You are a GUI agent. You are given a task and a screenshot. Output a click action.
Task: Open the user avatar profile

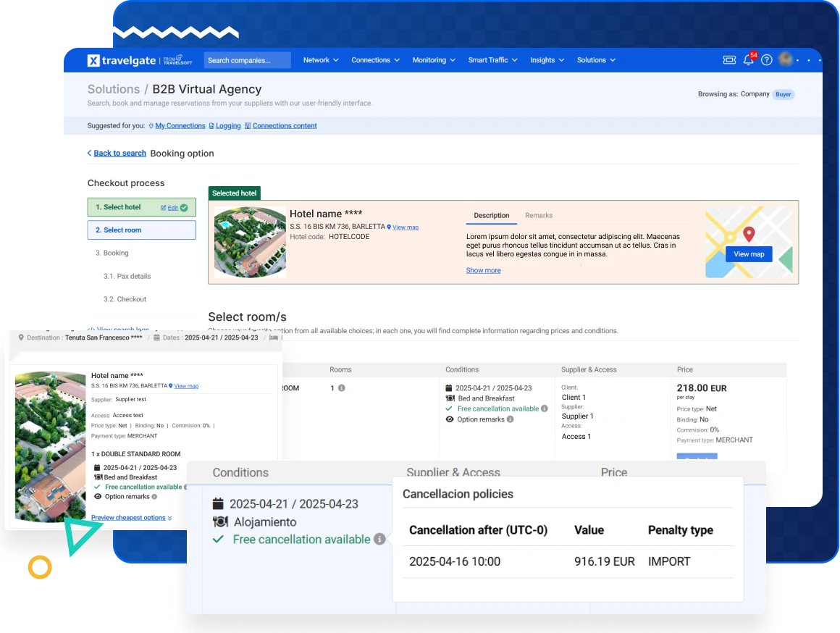click(786, 59)
